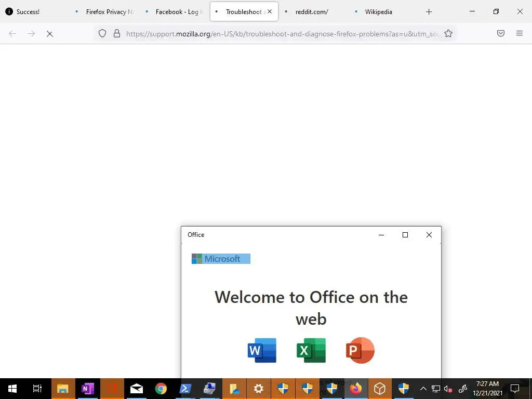Viewport: 532px width, 399px height.
Task: Open the clock showing 7:27 AM
Action: [x=487, y=389]
